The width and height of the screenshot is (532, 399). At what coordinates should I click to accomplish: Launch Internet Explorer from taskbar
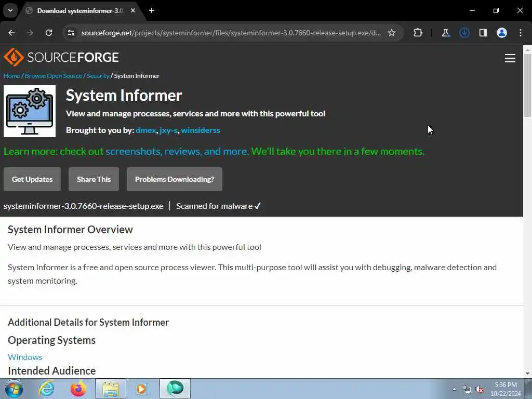click(x=46, y=389)
